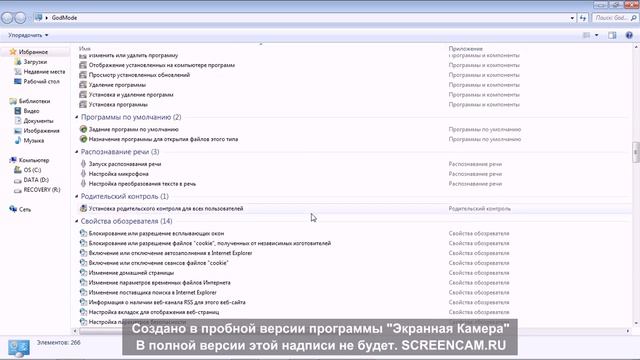Collapse group Распознавание речи (3)
The image size is (640, 360).
(x=77, y=152)
